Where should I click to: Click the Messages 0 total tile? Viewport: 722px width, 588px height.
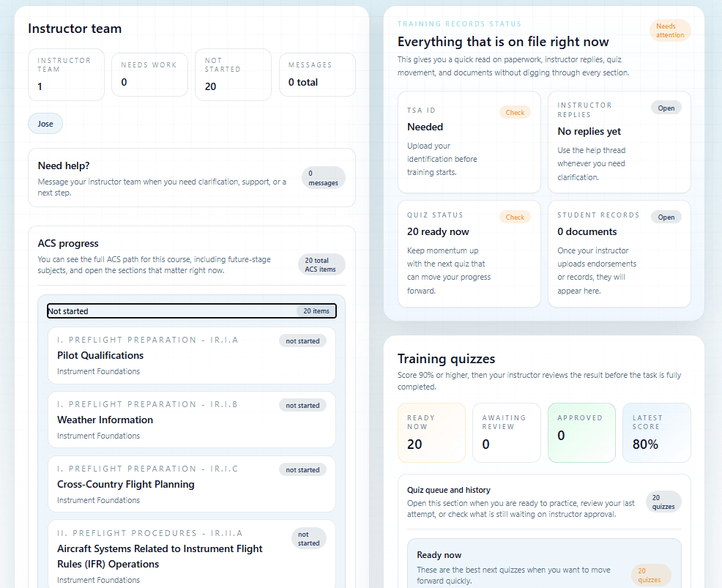[x=317, y=75]
